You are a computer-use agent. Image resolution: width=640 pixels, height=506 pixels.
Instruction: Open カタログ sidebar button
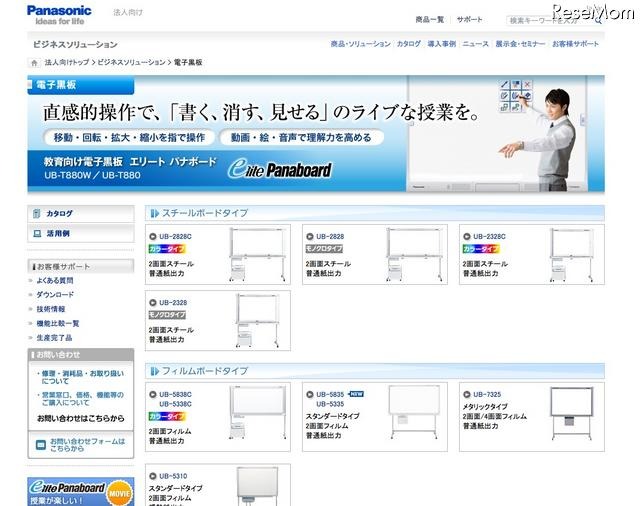(81, 213)
